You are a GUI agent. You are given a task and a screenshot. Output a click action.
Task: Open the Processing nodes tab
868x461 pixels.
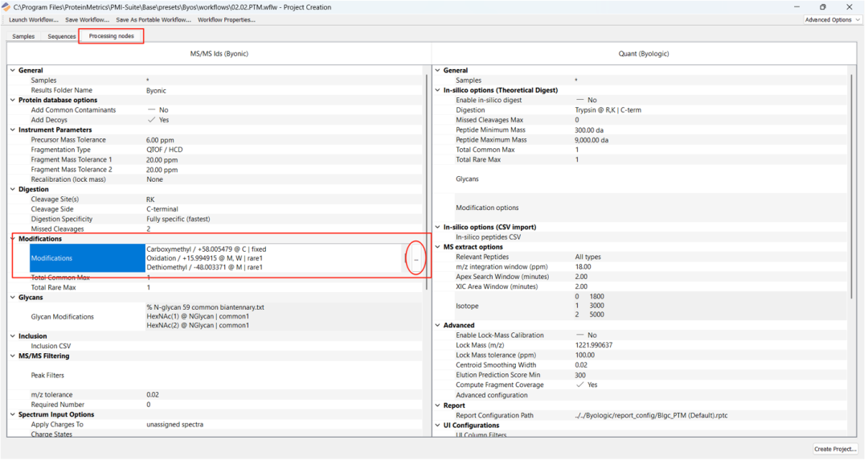pyautogui.click(x=112, y=36)
